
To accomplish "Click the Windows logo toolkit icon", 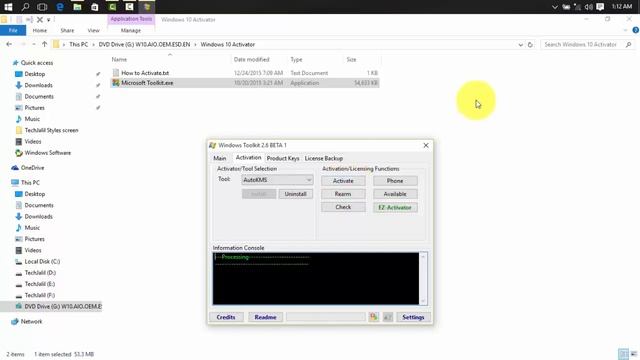I will click(x=373, y=317).
